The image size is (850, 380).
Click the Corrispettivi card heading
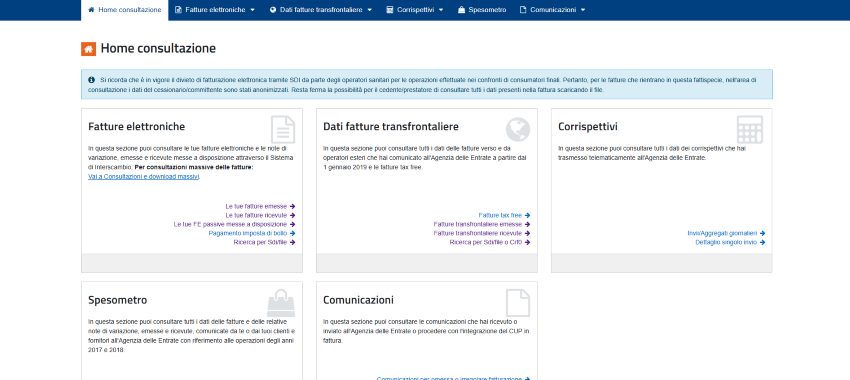click(x=588, y=127)
